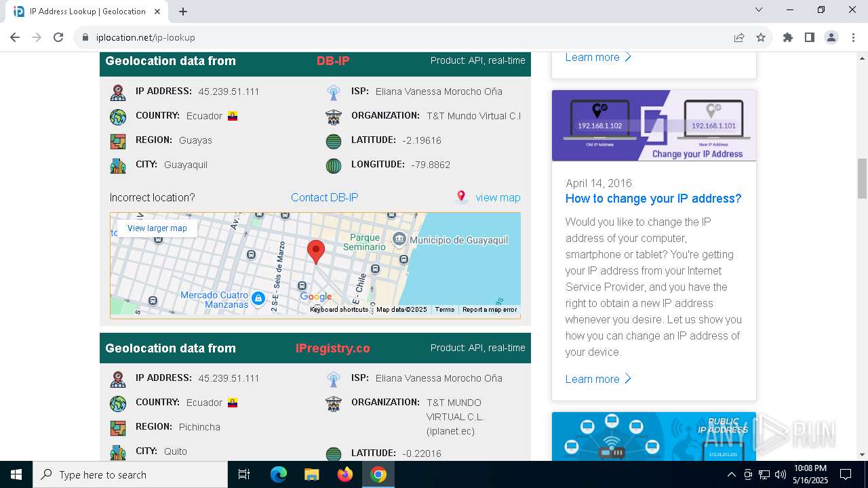Open the tab search chevron
The width and height of the screenshot is (868, 488).
coord(759,9)
